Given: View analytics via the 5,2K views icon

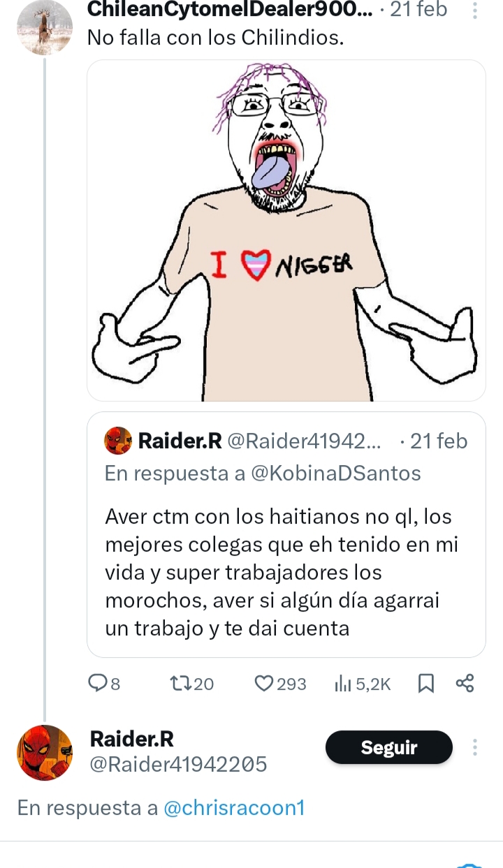Looking at the screenshot, I should tap(344, 684).
